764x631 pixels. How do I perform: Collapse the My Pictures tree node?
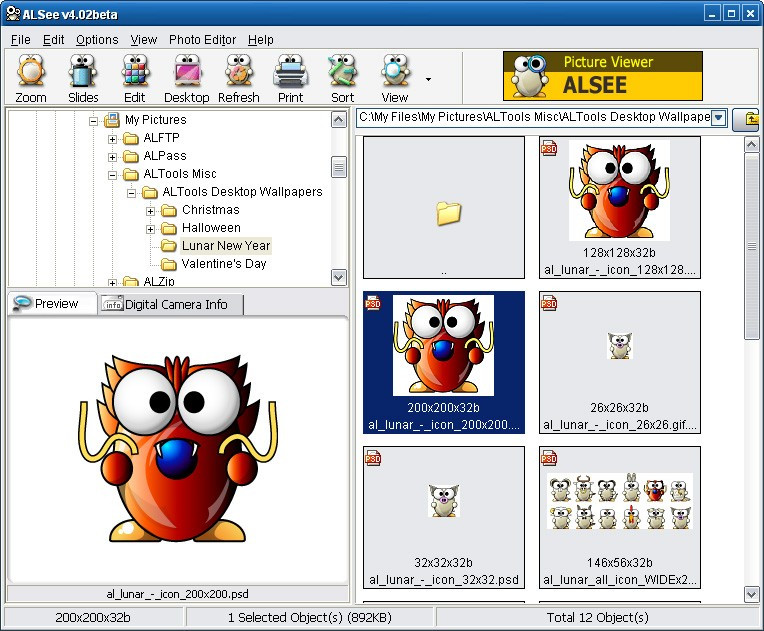coord(94,120)
